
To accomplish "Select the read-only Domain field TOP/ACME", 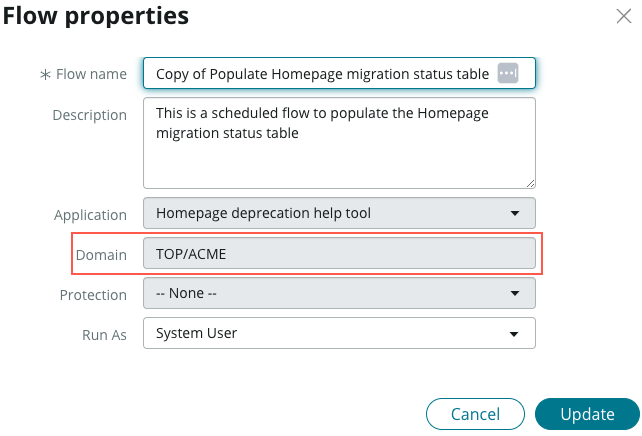I will click(x=339, y=253).
